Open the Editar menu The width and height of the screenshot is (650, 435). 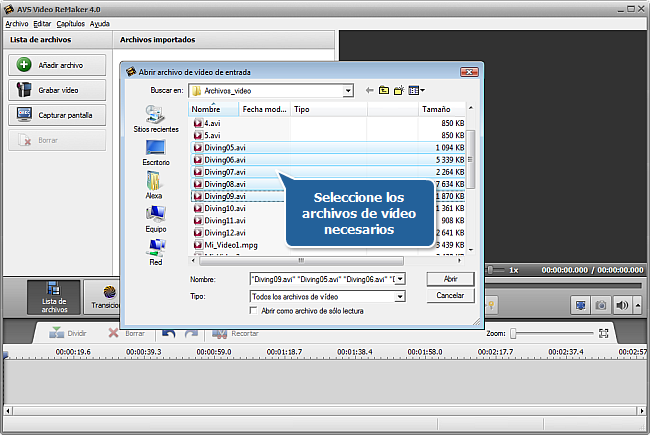coord(42,24)
